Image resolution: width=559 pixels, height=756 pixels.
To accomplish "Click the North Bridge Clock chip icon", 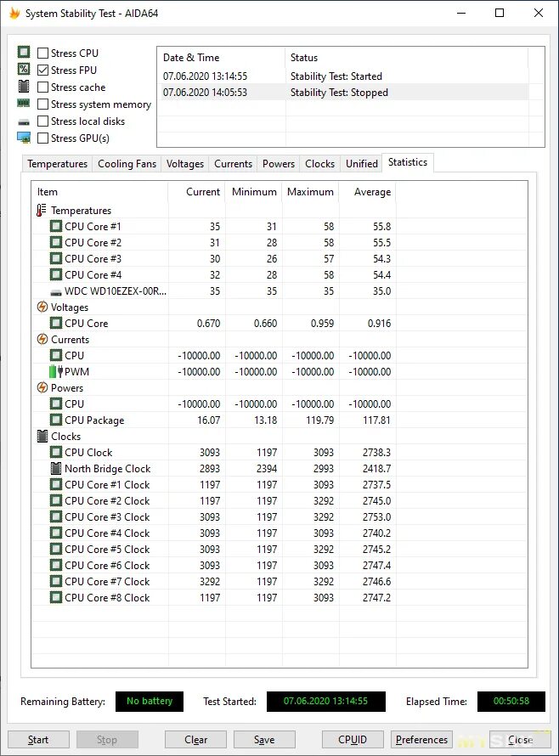I will click(x=56, y=468).
